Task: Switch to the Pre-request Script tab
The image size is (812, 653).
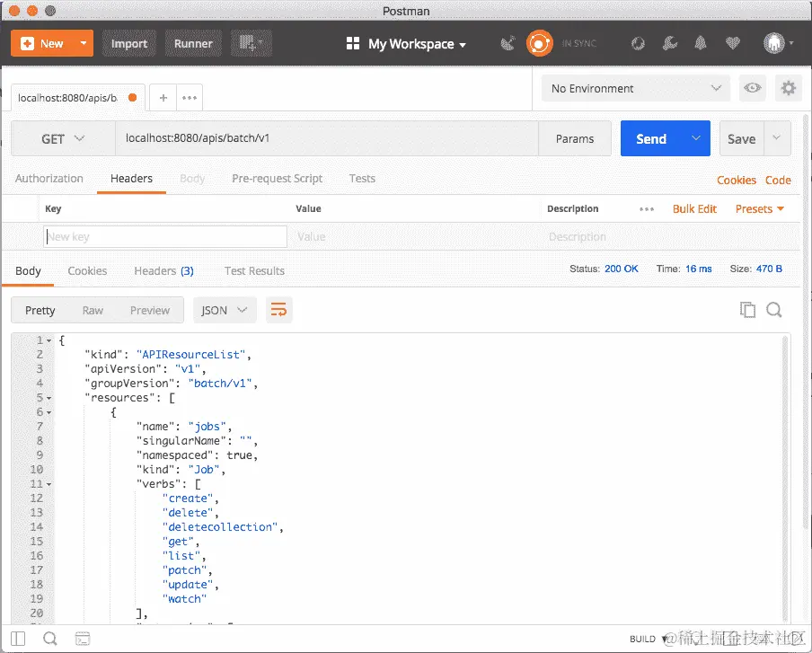Action: tap(277, 179)
